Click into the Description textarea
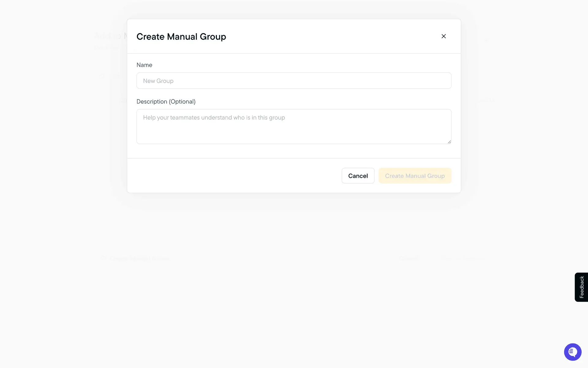The image size is (588, 368). point(293,126)
